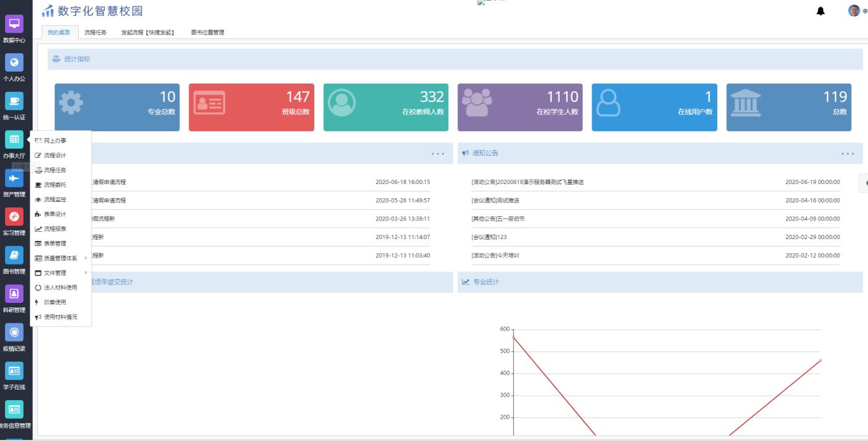This screenshot has height=441, width=868.
Task: Expand the 文件管理 submenu
Action: point(61,273)
